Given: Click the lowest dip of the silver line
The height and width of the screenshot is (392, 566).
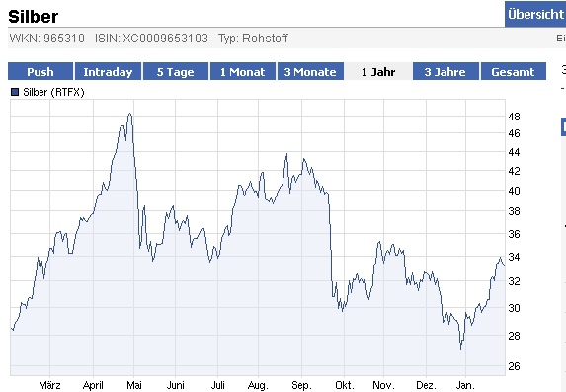Looking at the screenshot, I should [461, 349].
